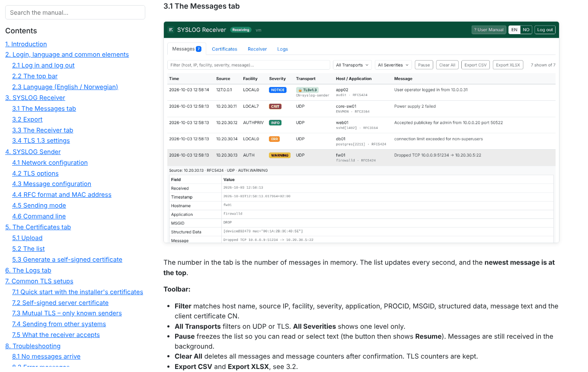Go to '5.1 Upload' section
The height and width of the screenshot is (372, 588).
tap(27, 238)
